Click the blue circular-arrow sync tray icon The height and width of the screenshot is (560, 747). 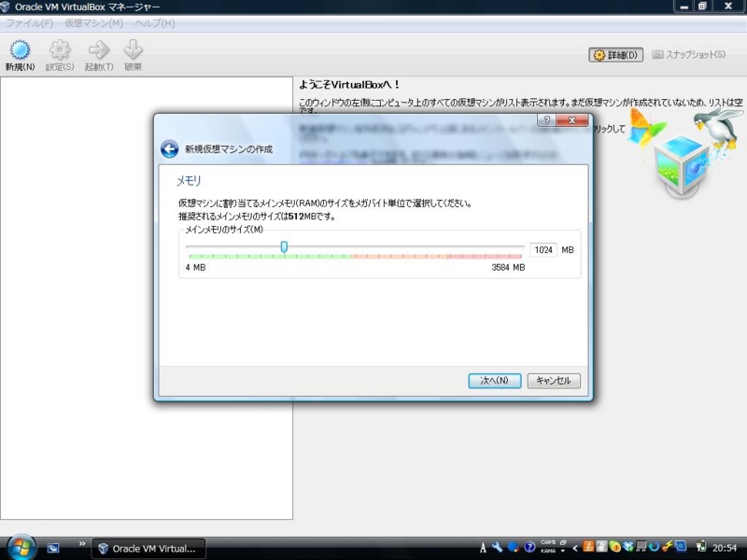click(x=655, y=547)
